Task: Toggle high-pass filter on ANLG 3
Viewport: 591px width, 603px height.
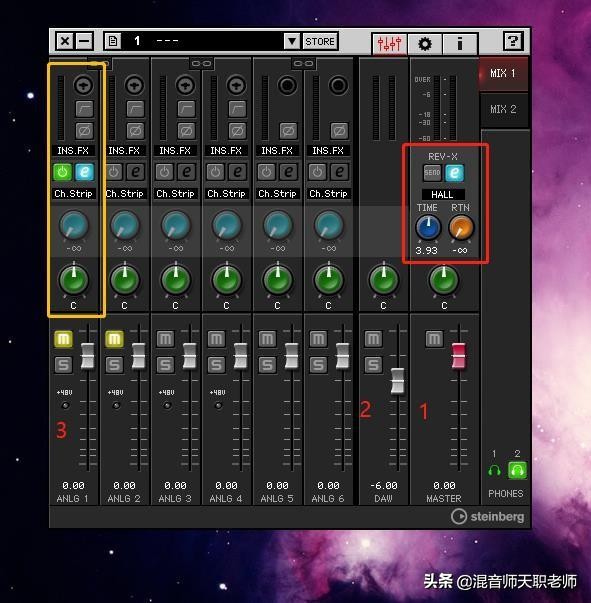Action: pyautogui.click(x=186, y=109)
